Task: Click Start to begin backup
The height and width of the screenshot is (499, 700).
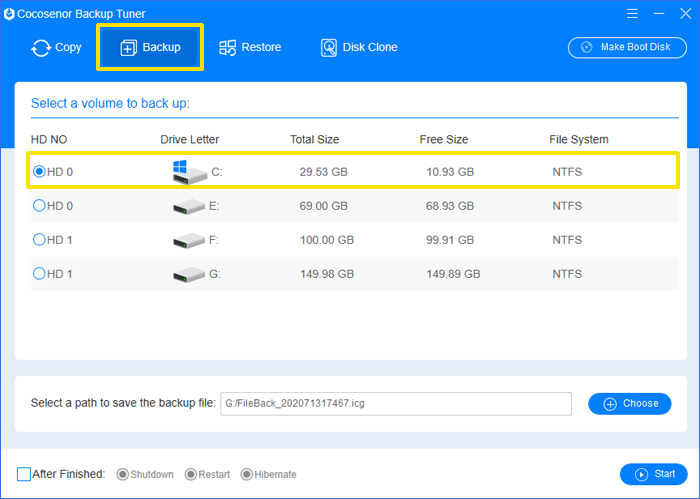Action: pos(654,474)
